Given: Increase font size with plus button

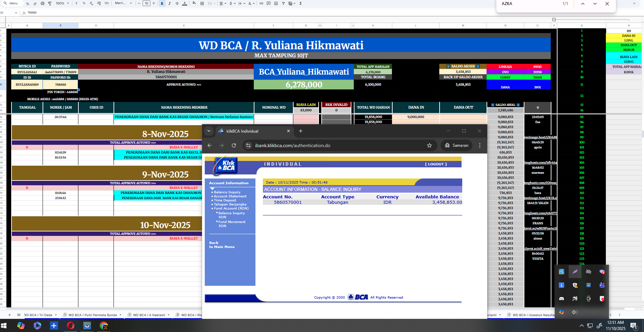Looking at the screenshot, I should point(154,3).
